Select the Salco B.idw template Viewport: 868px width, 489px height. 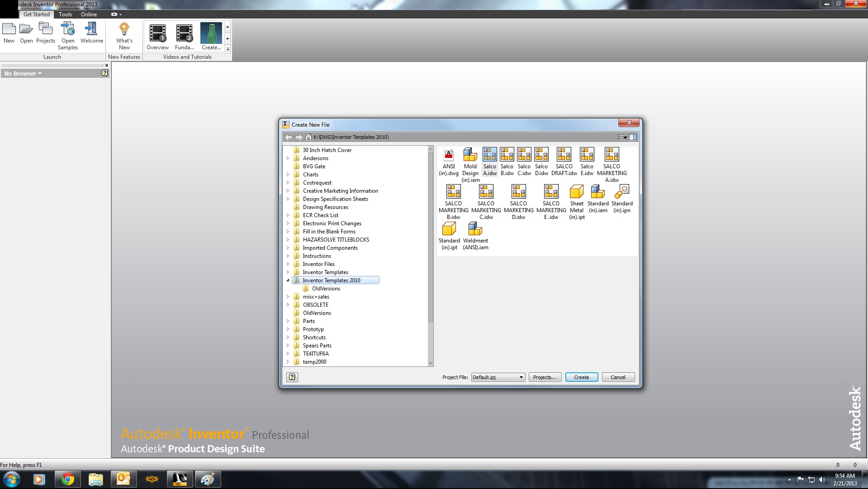click(507, 162)
